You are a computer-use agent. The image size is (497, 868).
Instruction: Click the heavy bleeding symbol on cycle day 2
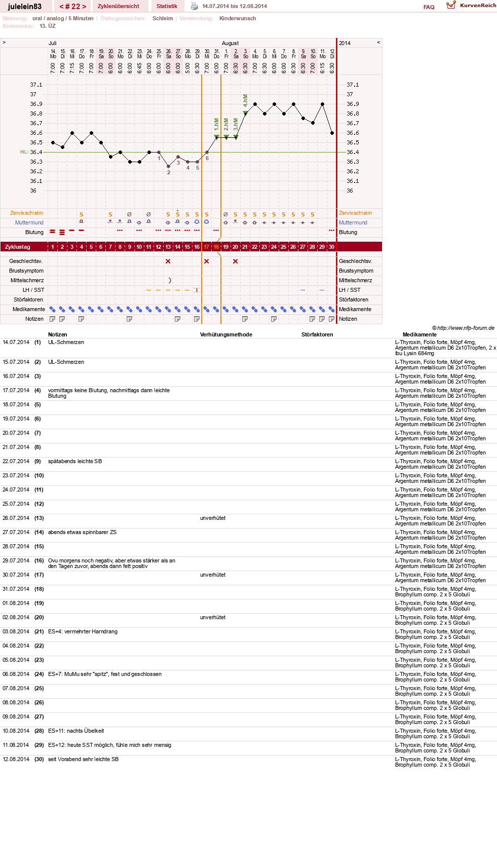(x=62, y=233)
